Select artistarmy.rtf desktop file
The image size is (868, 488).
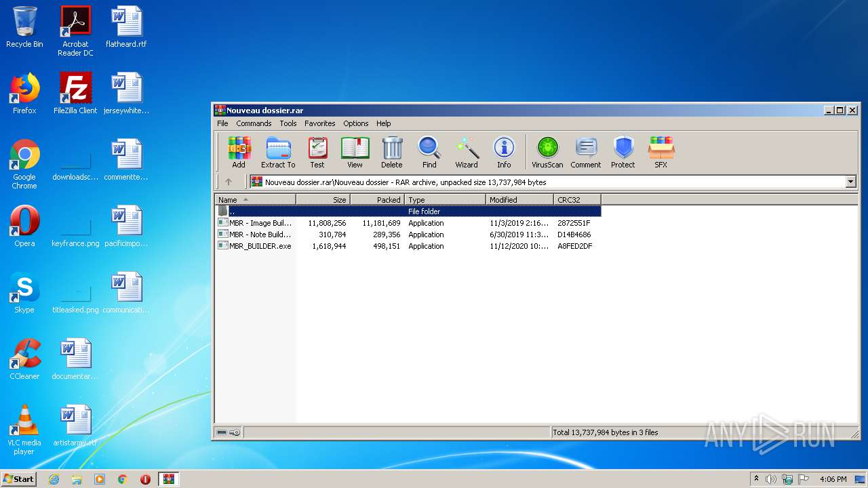click(75, 426)
